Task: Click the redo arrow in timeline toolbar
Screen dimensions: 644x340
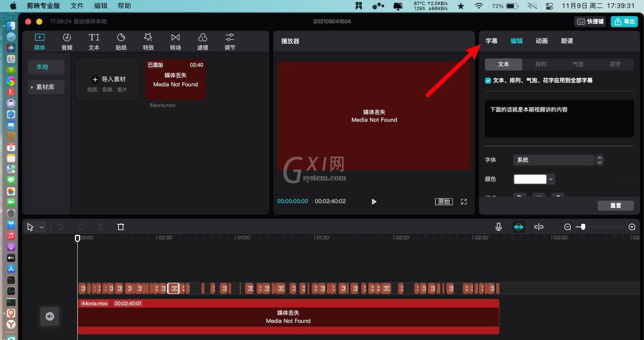Action: (80, 227)
